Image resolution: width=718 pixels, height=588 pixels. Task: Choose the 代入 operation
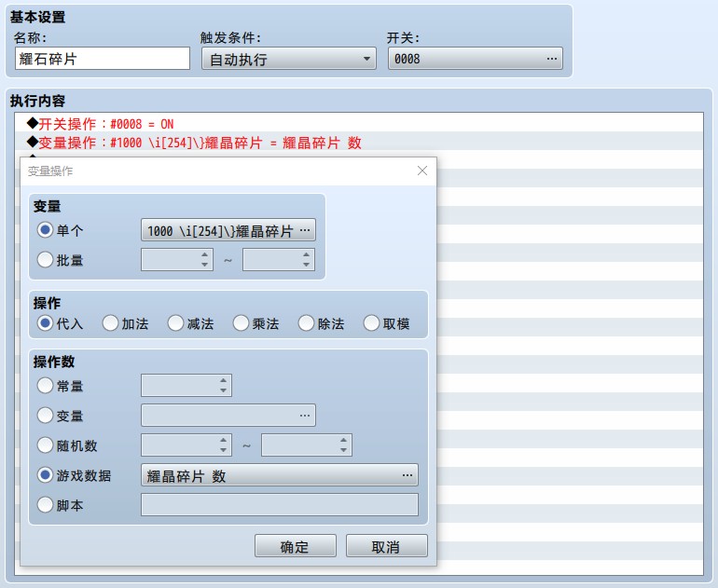click(x=45, y=323)
